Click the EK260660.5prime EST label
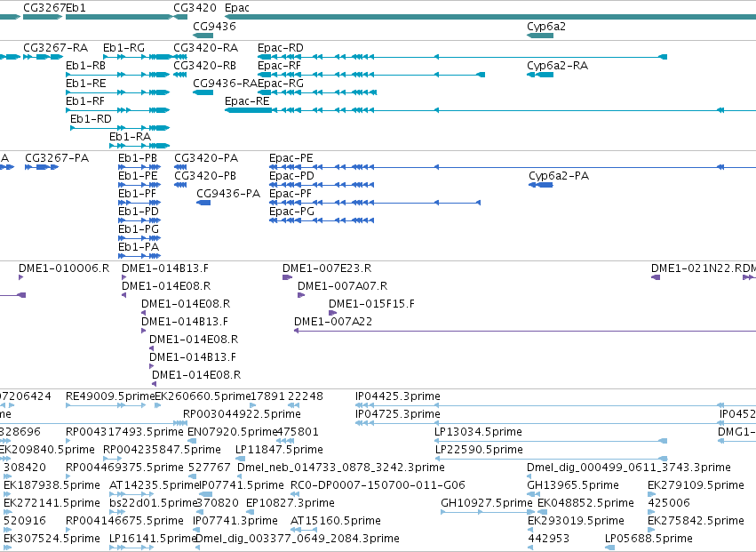756x552 pixels. coord(203,396)
